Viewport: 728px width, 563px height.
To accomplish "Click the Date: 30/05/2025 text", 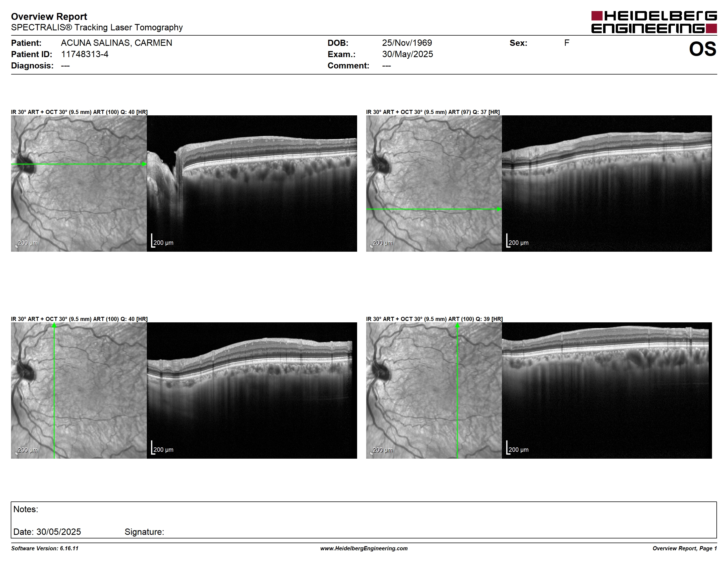I will point(47,532).
